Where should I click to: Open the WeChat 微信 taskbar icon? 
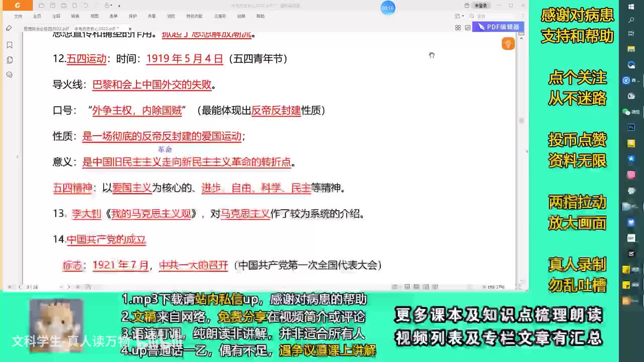tap(630, 112)
